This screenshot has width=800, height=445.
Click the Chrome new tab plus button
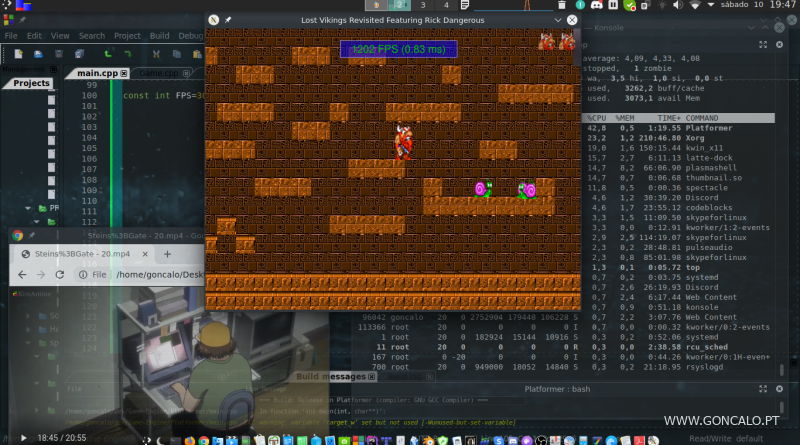click(167, 254)
